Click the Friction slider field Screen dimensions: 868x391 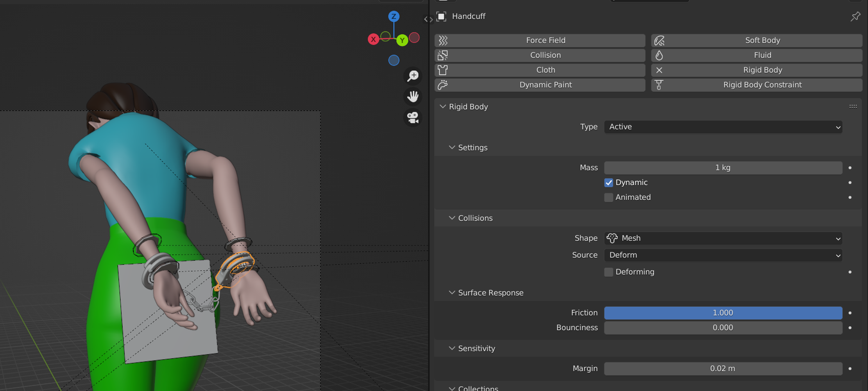[x=723, y=313]
